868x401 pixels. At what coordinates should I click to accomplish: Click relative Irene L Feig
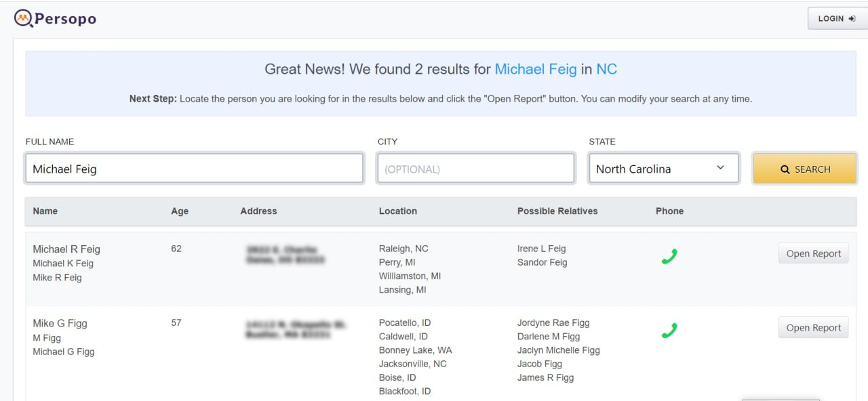(541, 249)
